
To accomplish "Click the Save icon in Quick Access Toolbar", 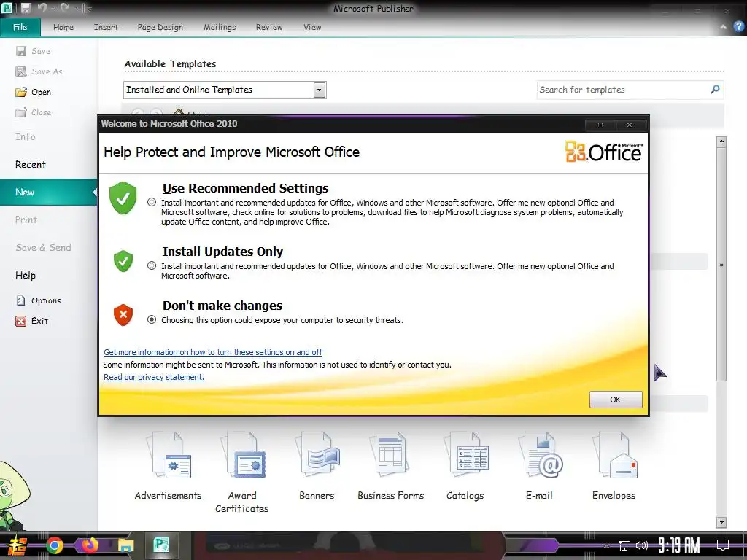I will pyautogui.click(x=26, y=8).
